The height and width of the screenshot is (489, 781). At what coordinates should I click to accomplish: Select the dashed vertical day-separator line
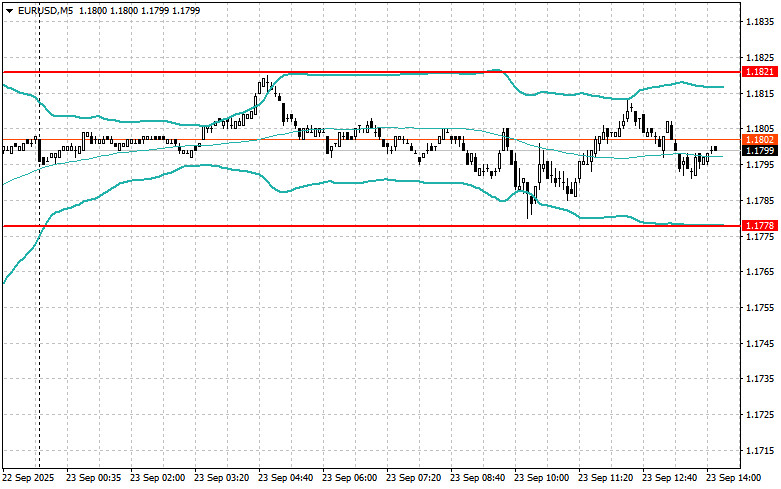pyautogui.click(x=39, y=234)
